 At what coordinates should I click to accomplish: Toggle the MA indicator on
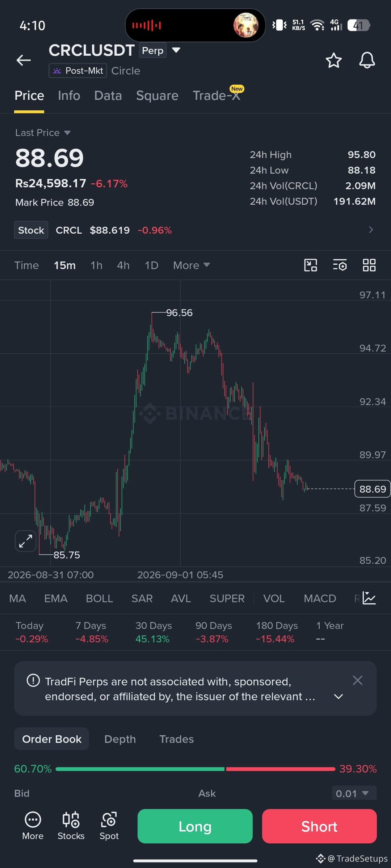tap(17, 599)
